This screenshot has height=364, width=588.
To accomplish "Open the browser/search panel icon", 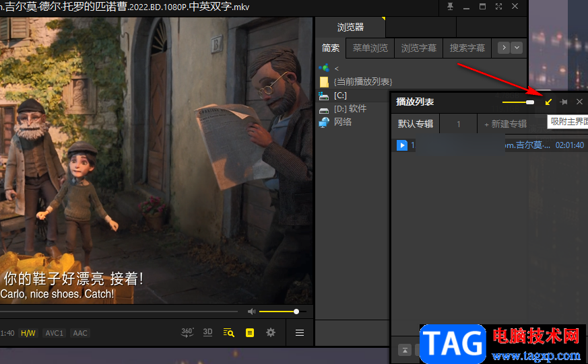I will coord(229,332).
